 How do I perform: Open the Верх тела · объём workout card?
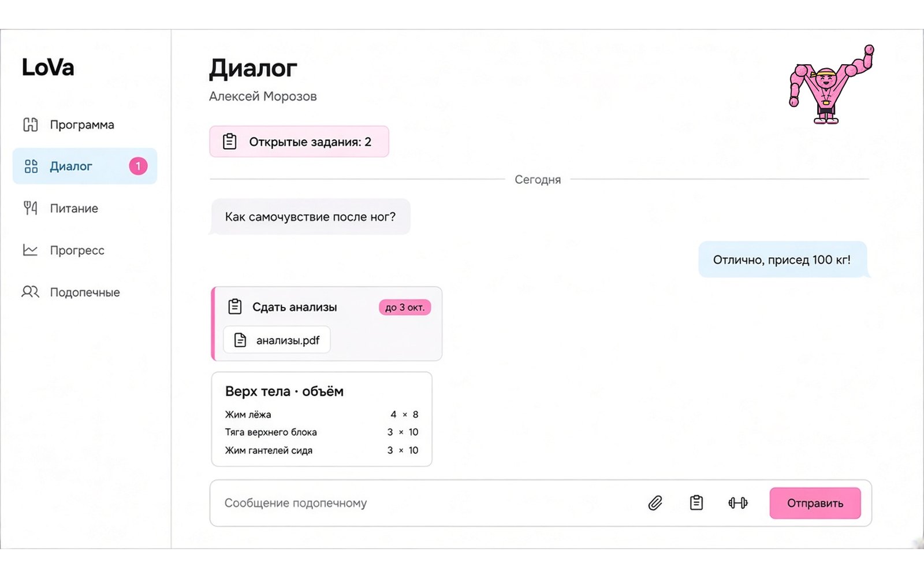tap(322, 419)
